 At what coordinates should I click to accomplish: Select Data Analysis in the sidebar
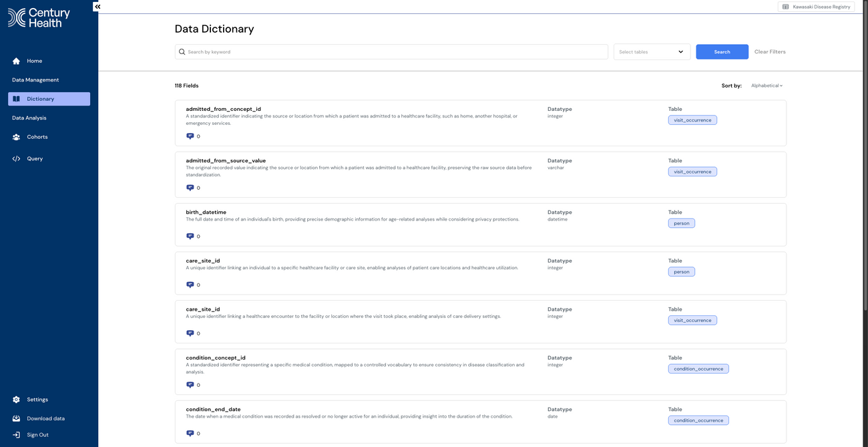(29, 118)
